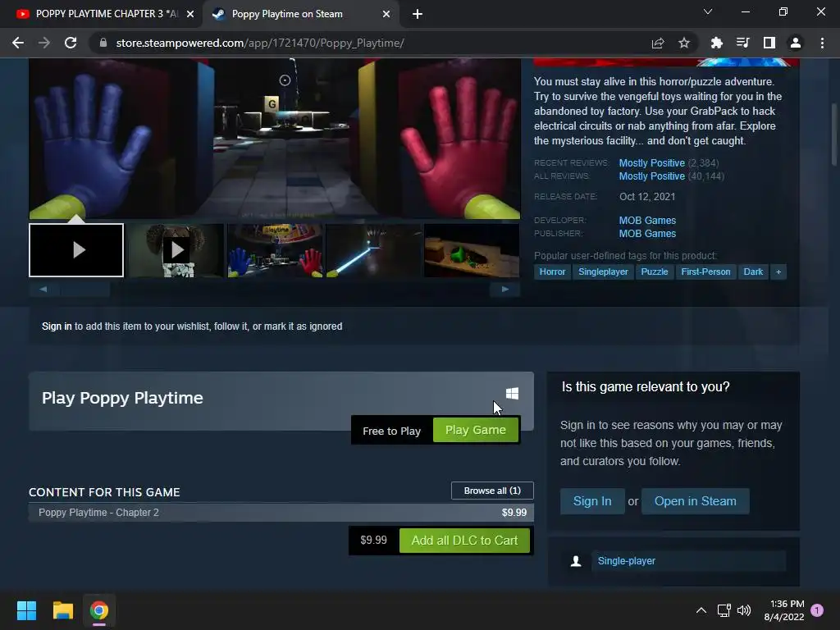Open the network tray icon
840x630 pixels.
(724, 610)
